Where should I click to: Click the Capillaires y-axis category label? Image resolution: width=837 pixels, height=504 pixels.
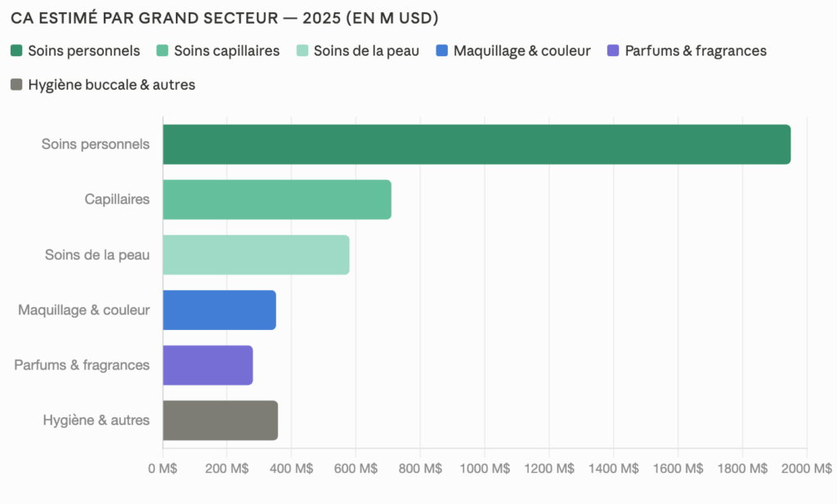(117, 199)
